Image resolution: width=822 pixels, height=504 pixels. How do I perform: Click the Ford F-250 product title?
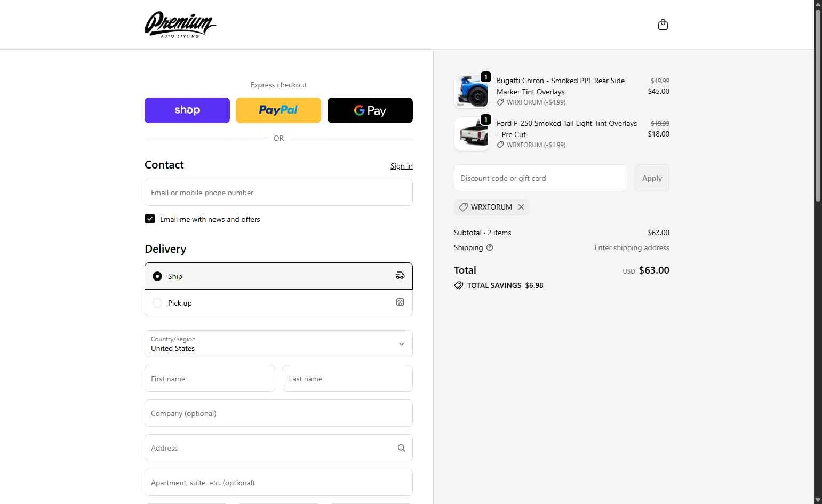point(566,129)
